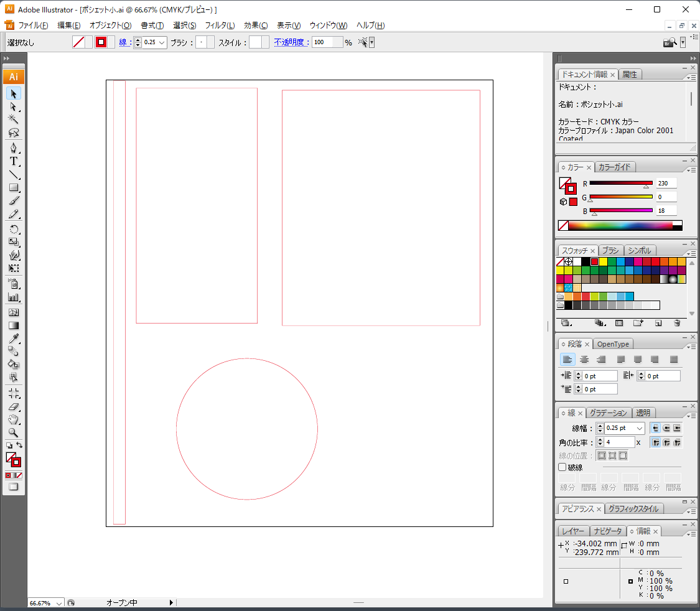
Task: Open the zoom level dropdown at bottom left
Action: [x=60, y=602]
